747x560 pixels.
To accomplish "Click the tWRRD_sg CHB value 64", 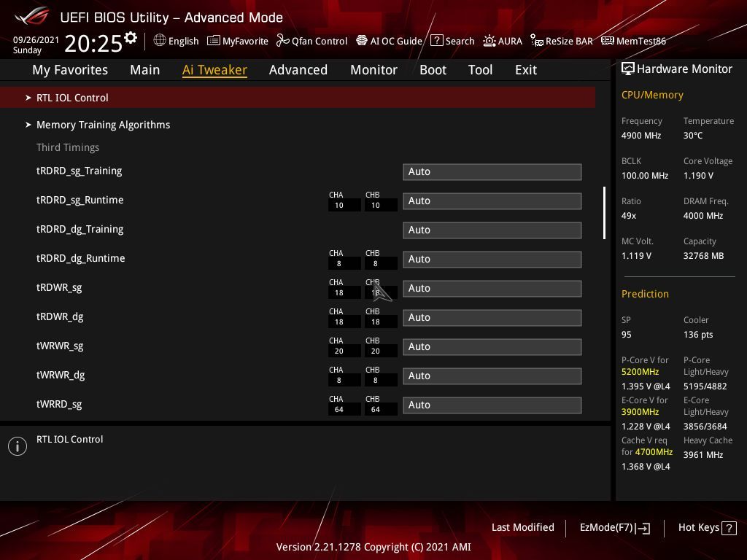I will pos(376,410).
